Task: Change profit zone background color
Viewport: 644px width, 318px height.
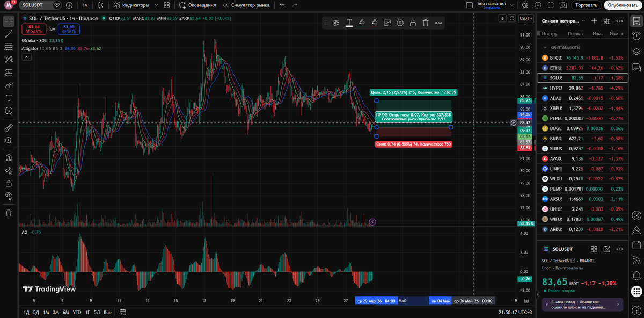Action: [x=362, y=23]
